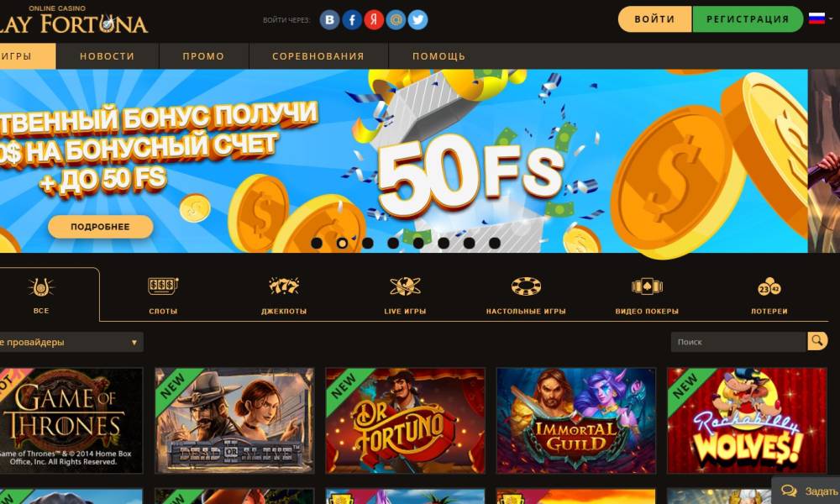This screenshot has width=840, height=504.
Task: Open the Russian flag language dropdown
Action: pos(821,18)
